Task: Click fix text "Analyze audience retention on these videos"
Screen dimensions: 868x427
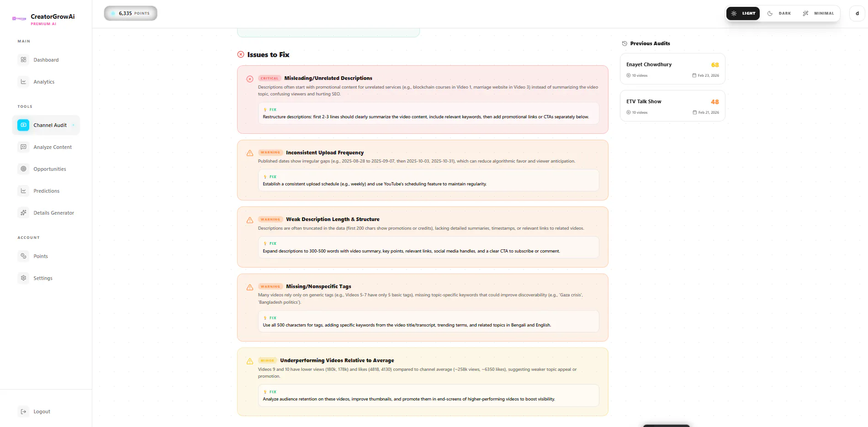Action: [x=409, y=399]
